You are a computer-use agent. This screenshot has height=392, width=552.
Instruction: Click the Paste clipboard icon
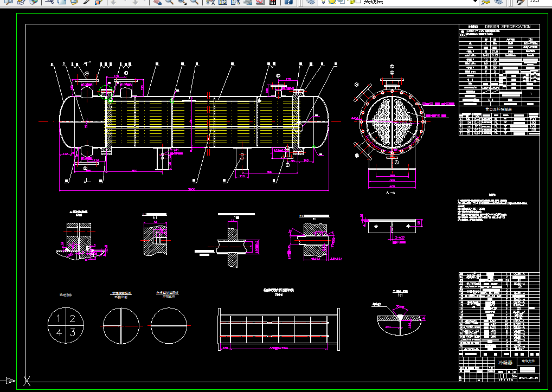pos(74,2)
